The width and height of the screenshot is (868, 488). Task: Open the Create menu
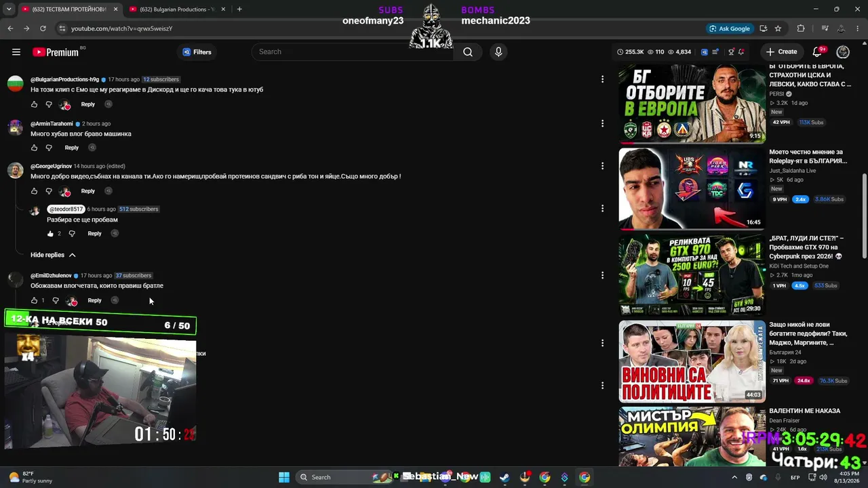coord(781,52)
